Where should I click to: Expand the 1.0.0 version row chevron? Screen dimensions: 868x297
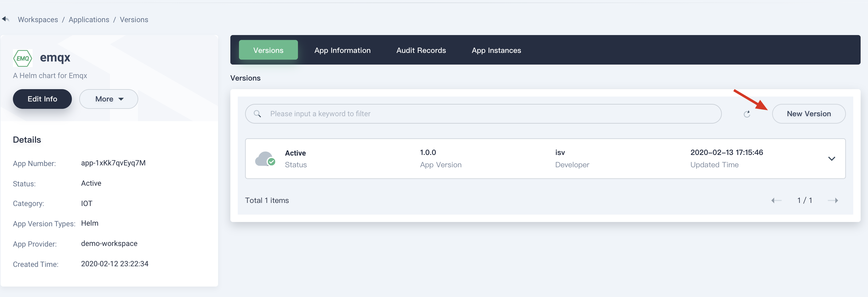pos(831,158)
